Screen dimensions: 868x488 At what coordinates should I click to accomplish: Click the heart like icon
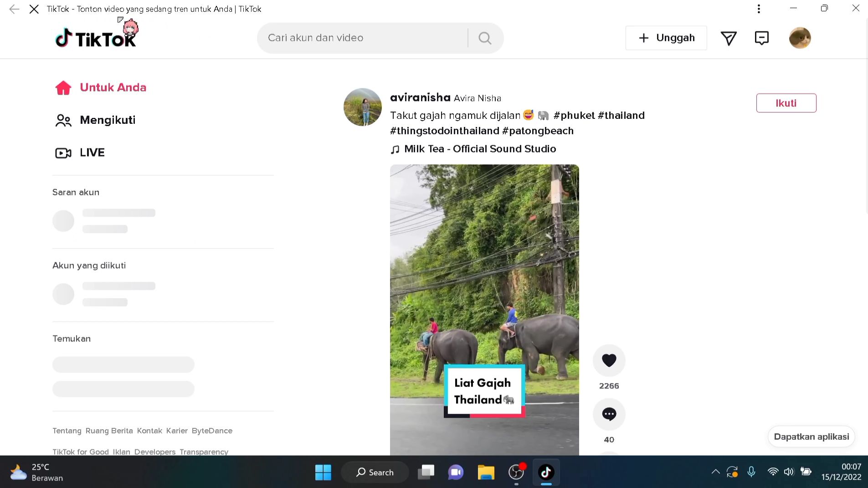coord(609,360)
